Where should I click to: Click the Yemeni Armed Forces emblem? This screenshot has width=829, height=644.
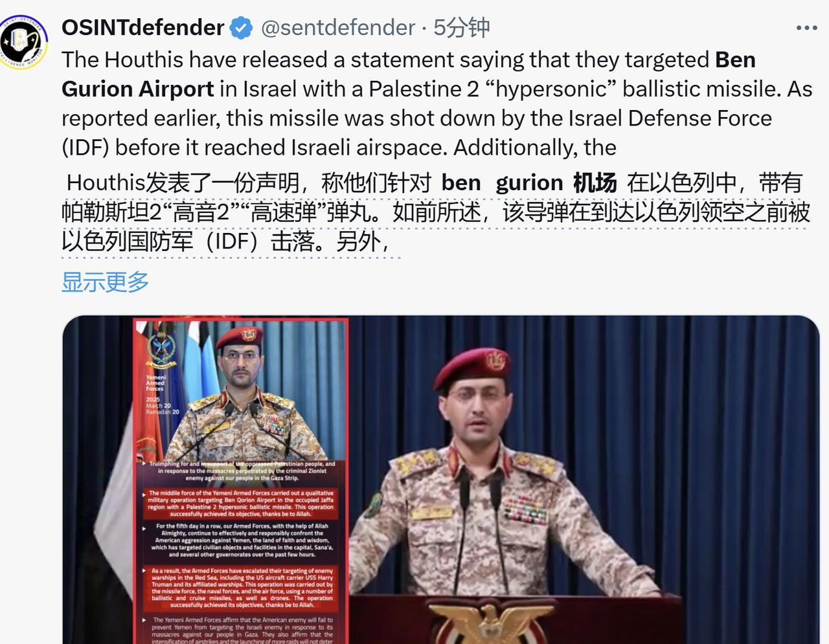(161, 348)
